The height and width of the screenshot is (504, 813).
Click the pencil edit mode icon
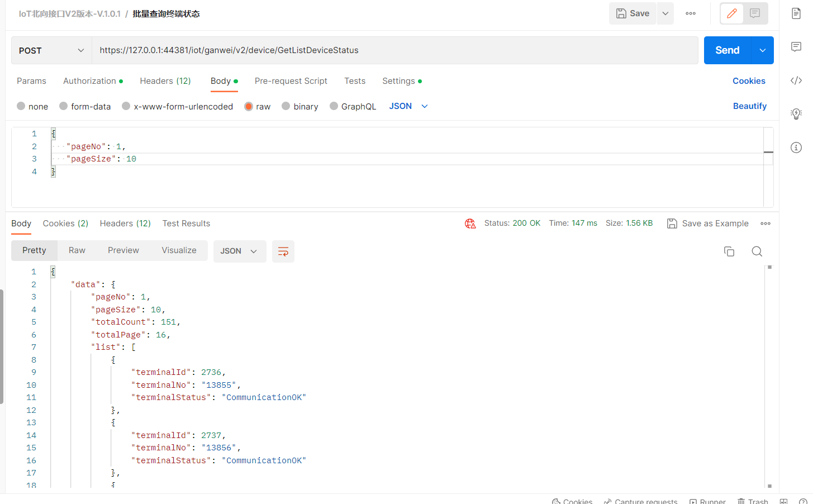tap(731, 13)
